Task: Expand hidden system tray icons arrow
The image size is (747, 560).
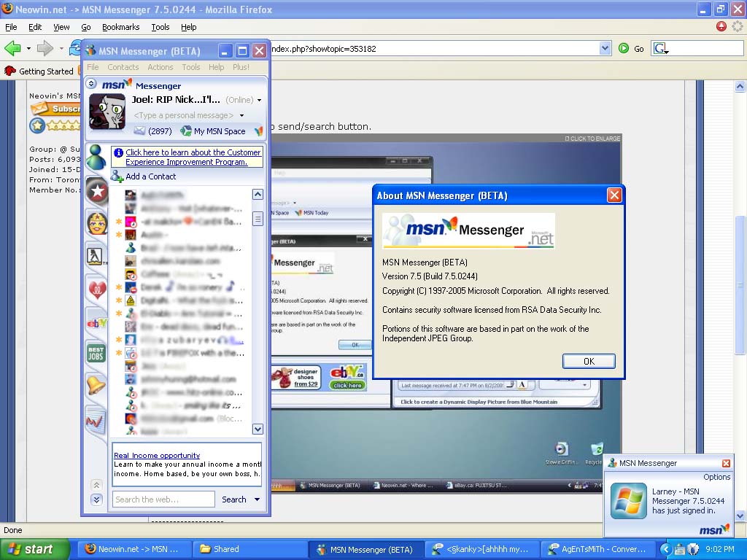Action: [665, 549]
